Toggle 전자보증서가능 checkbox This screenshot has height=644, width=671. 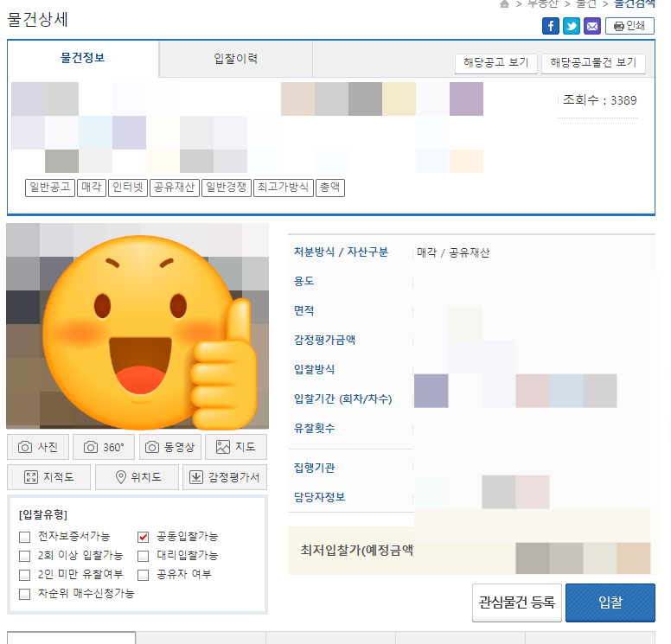[25, 537]
